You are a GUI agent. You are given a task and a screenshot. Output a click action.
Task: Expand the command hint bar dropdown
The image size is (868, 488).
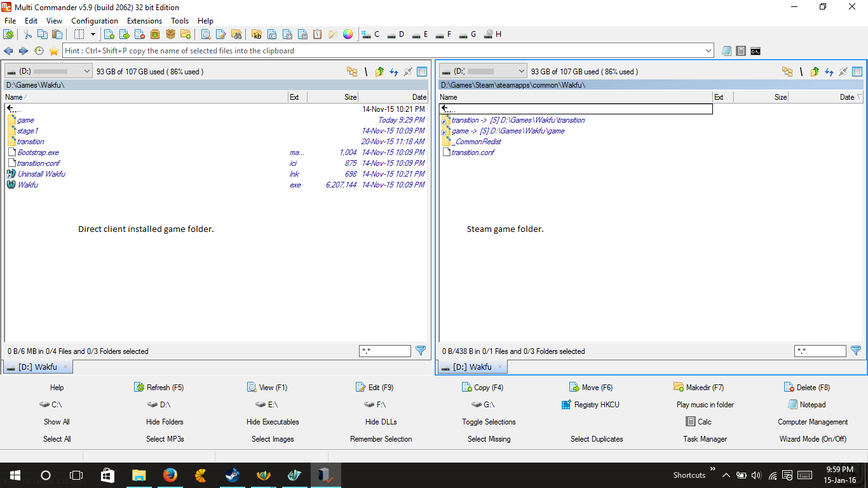coord(709,51)
